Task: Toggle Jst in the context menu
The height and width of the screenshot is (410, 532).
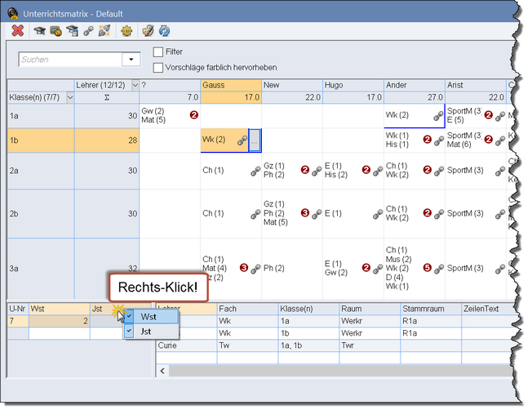Action: click(151, 332)
